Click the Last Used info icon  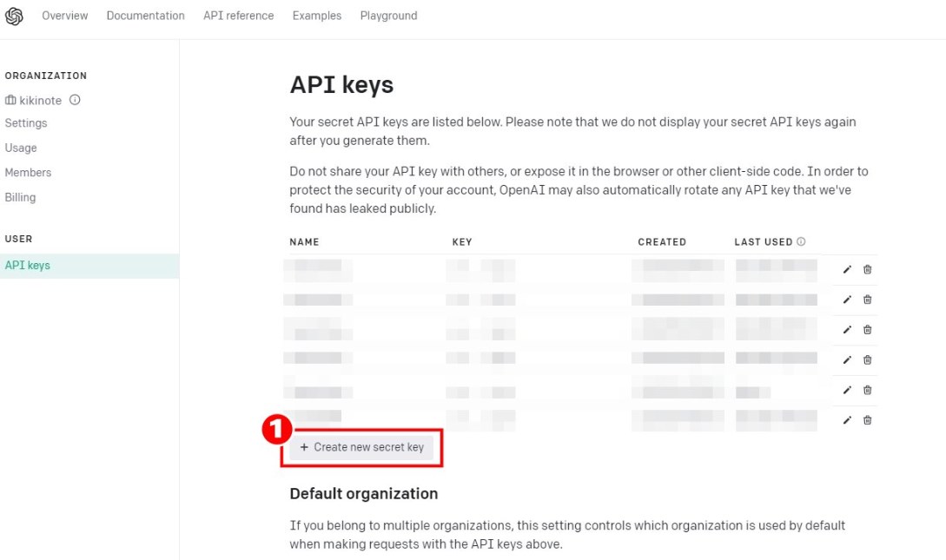801,241
